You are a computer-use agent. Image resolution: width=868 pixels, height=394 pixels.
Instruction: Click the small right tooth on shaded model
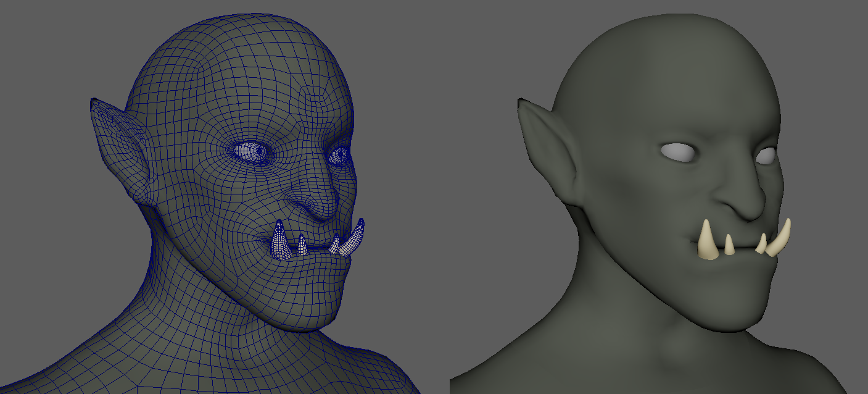point(762,245)
